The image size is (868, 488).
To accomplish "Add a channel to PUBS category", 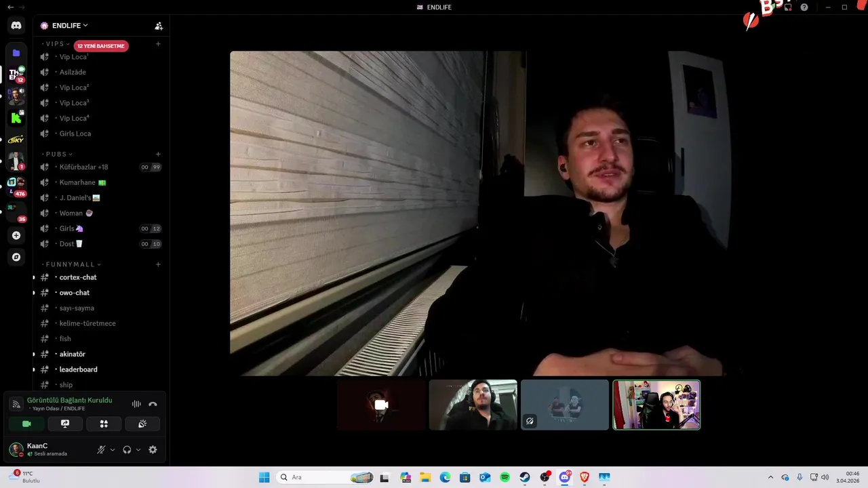I will 158,155.
